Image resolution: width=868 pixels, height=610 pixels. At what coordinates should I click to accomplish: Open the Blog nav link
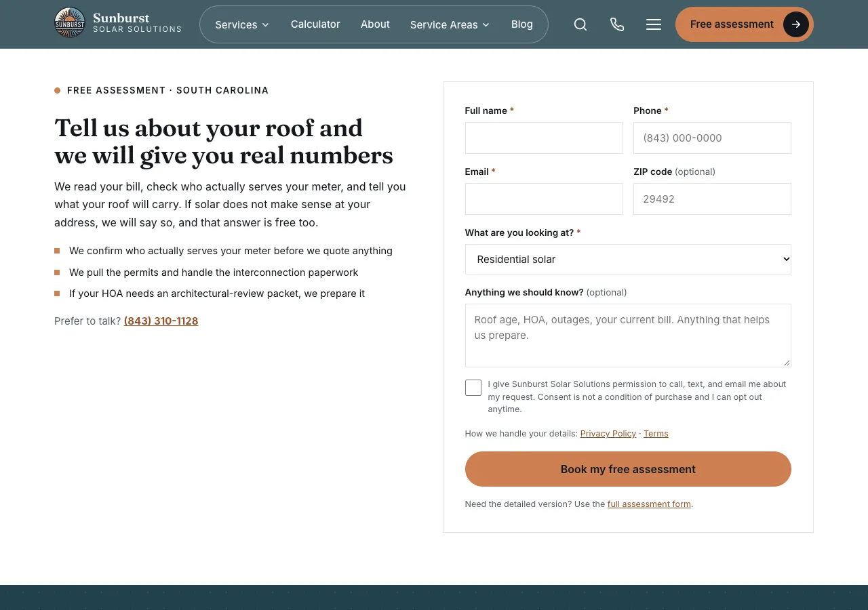click(522, 24)
